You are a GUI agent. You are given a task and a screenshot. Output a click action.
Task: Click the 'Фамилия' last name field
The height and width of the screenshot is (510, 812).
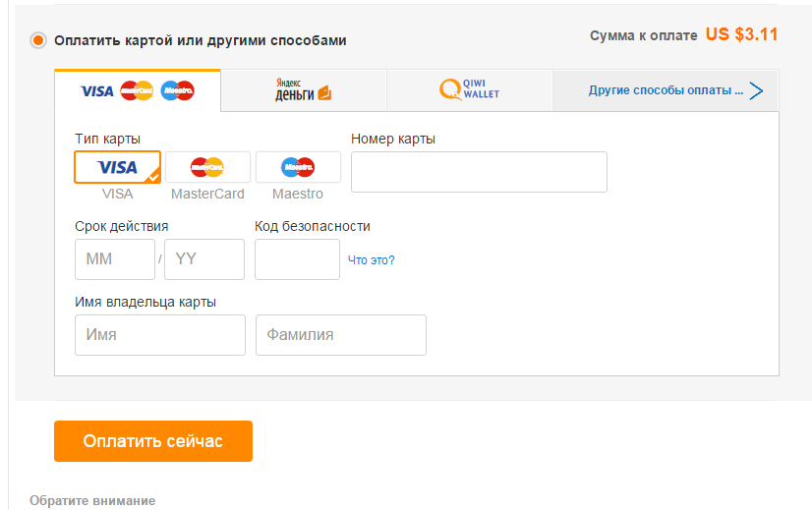click(x=341, y=335)
